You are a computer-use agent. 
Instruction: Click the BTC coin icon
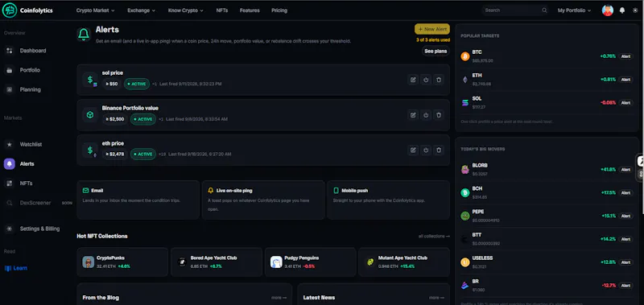point(465,56)
